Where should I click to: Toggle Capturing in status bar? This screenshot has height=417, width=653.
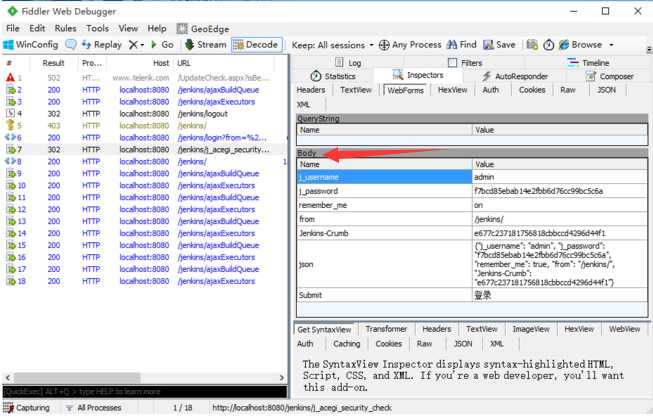(x=27, y=408)
